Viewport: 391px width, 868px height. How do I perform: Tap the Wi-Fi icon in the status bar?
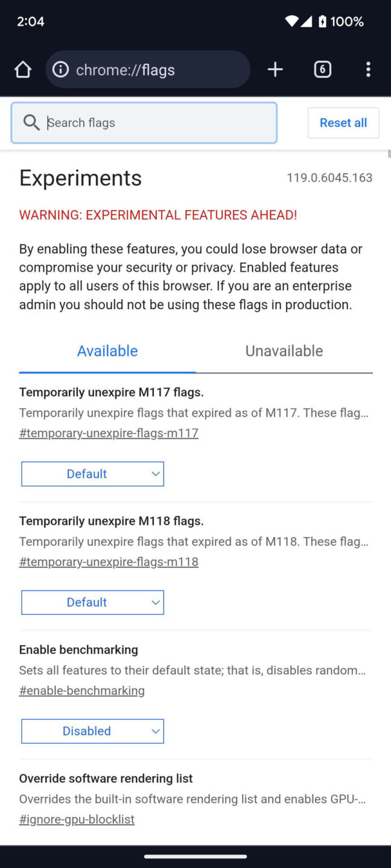click(292, 21)
